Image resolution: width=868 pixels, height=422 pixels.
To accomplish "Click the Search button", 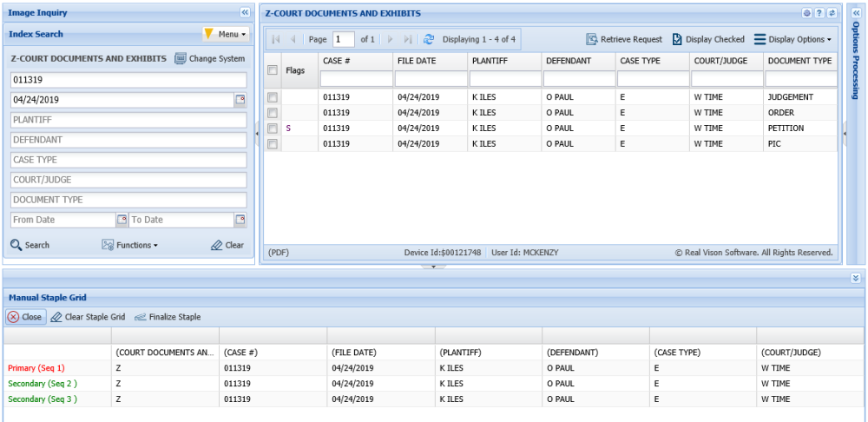I will point(30,245).
